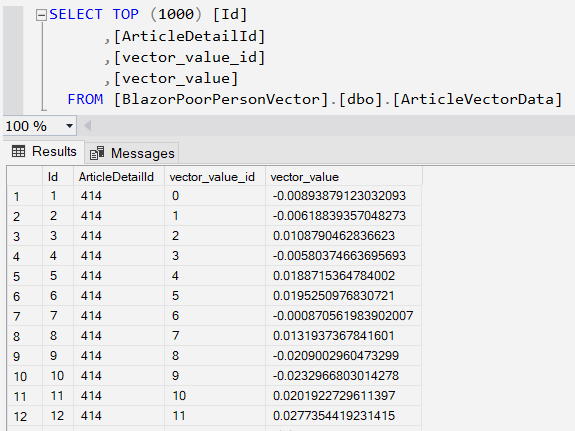Screen dimensions: 575x431
Task: Switch to the Results tab
Action: [x=44, y=151]
